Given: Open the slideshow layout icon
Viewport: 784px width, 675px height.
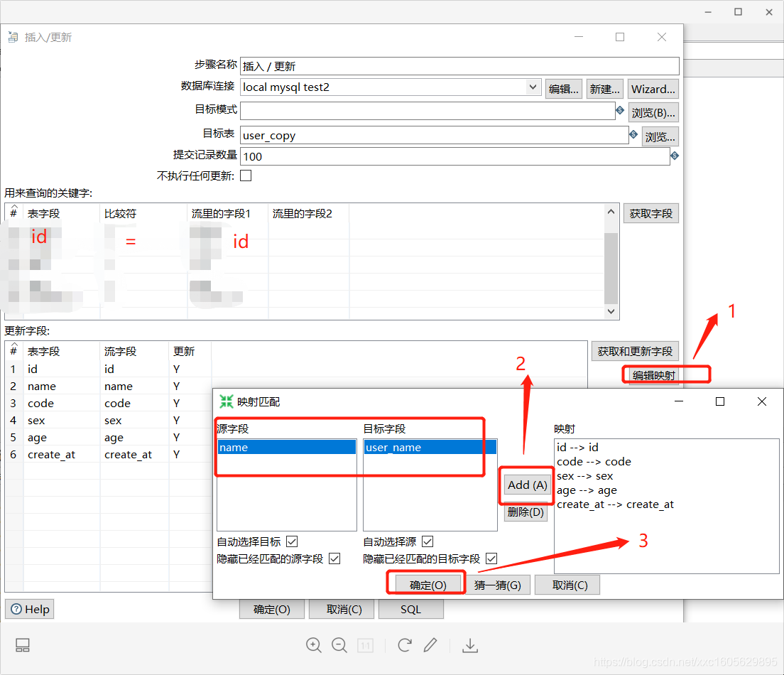Looking at the screenshot, I should pos(23,645).
